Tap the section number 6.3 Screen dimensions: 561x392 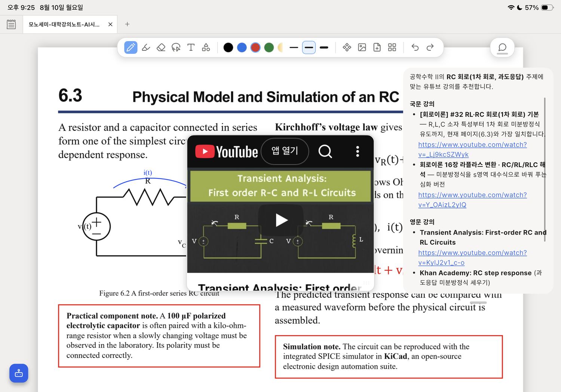click(x=70, y=95)
